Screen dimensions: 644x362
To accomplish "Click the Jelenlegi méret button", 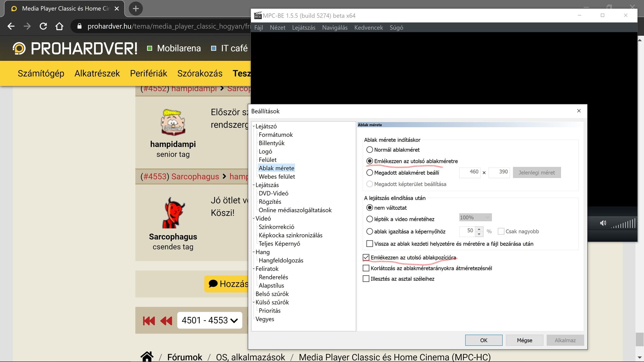I will coord(537,172).
